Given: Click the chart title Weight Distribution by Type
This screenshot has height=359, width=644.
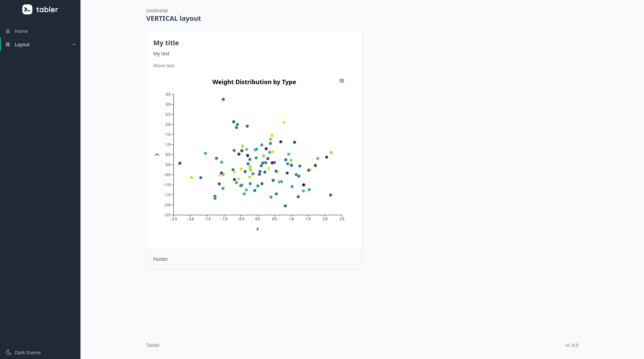Looking at the screenshot, I should click(254, 82).
